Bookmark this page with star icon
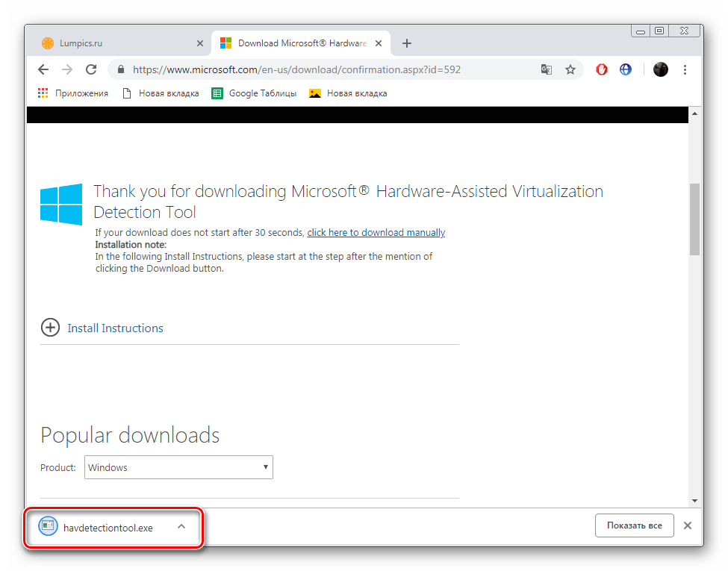 click(x=570, y=69)
